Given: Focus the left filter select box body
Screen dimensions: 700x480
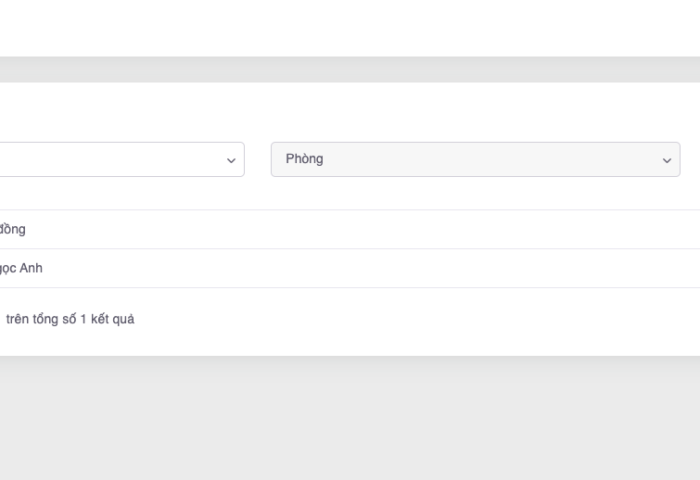Looking at the screenshot, I should point(100,159).
